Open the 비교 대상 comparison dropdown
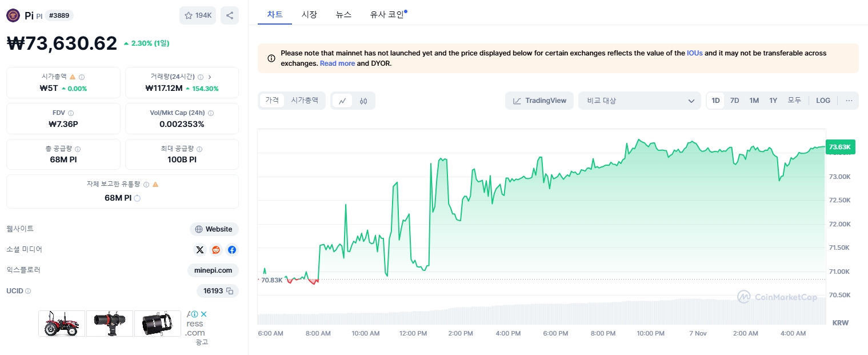This screenshot has height=355, width=868. click(639, 100)
